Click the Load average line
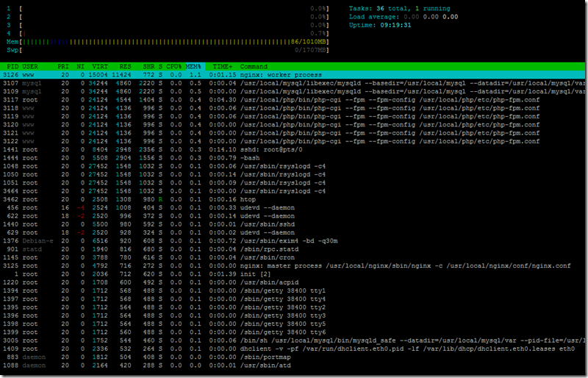 point(403,17)
